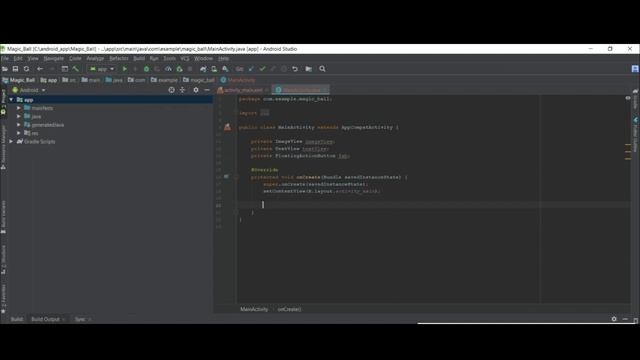Click the class gutter icon beside MainActivity
Image resolution: width=640 pixels, height=360 pixels.
(227, 127)
